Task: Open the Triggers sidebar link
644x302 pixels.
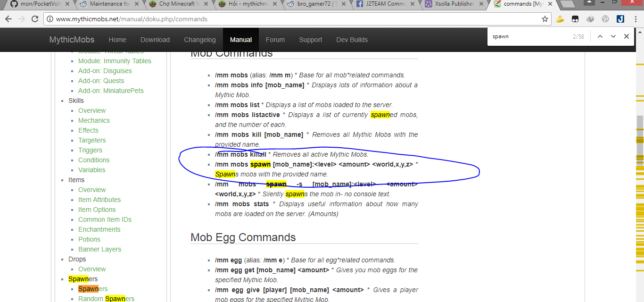Action: 90,150
